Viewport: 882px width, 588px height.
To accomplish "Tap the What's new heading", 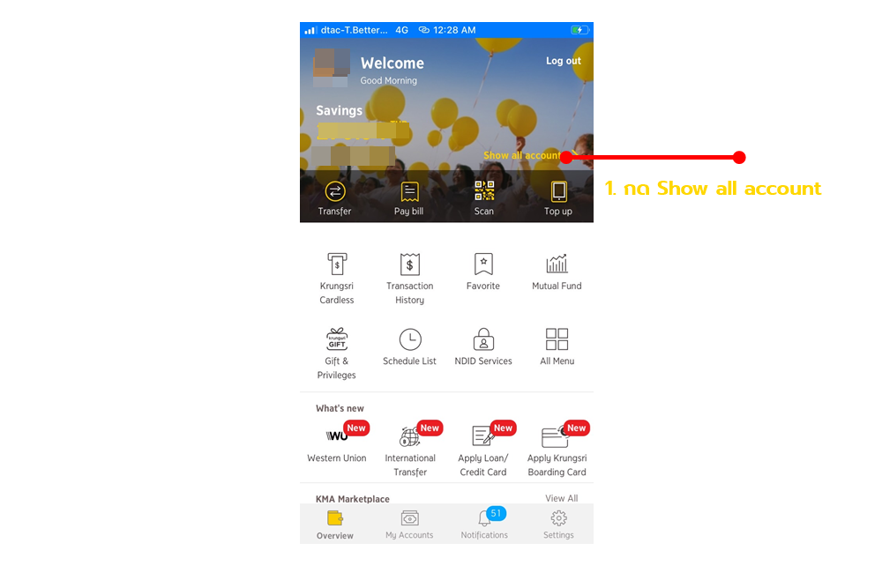I will tap(340, 408).
